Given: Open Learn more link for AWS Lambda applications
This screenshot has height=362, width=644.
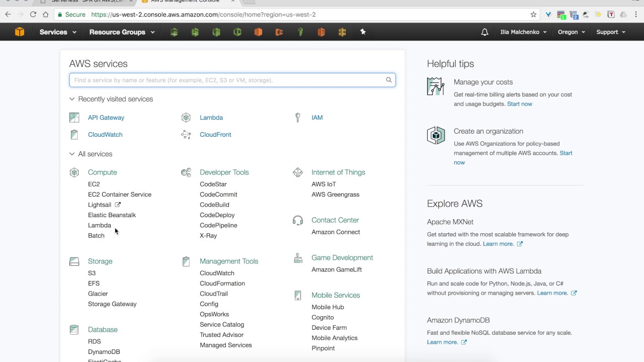Looking at the screenshot, I should tap(557, 293).
